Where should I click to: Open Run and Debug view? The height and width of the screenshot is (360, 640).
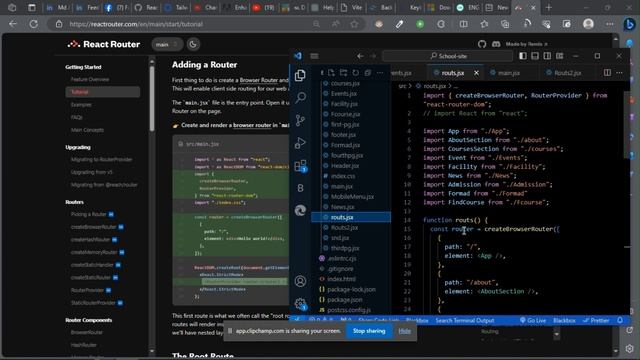[x=300, y=143]
